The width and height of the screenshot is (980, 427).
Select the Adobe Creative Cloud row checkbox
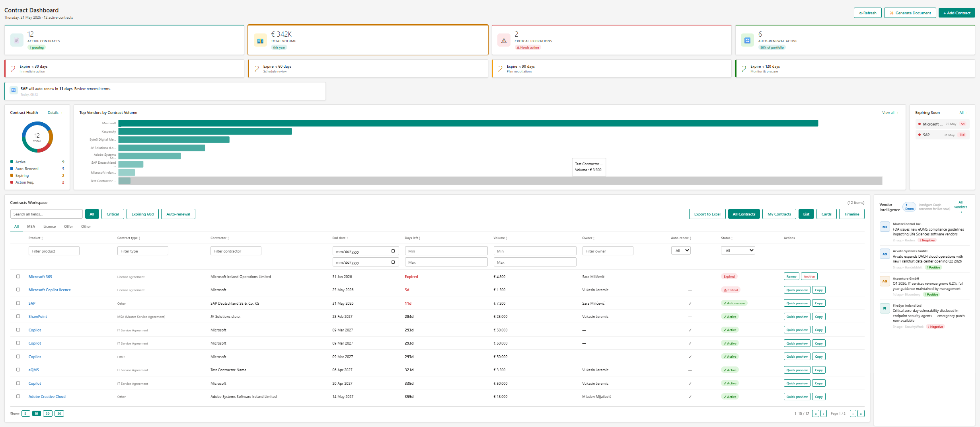[18, 396]
